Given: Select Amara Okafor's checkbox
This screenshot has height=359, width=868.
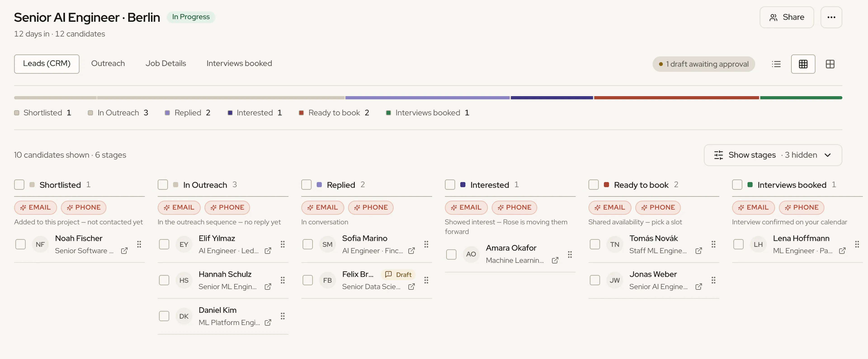Looking at the screenshot, I should (x=451, y=254).
